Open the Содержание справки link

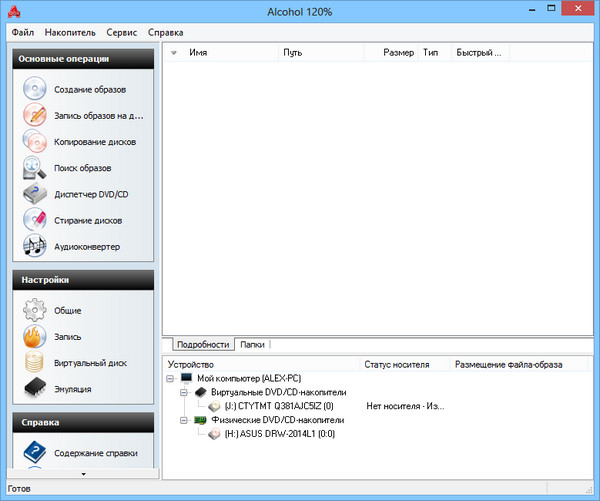coord(95,453)
